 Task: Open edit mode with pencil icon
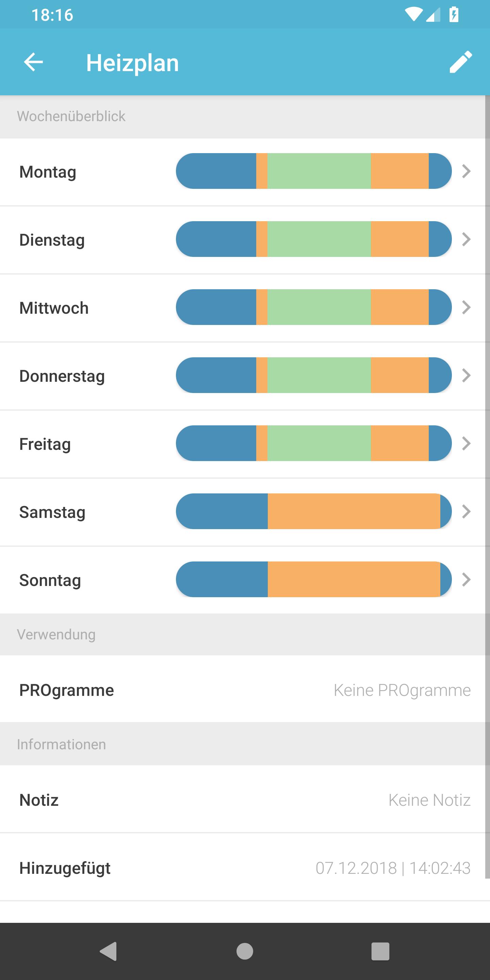[x=460, y=62]
